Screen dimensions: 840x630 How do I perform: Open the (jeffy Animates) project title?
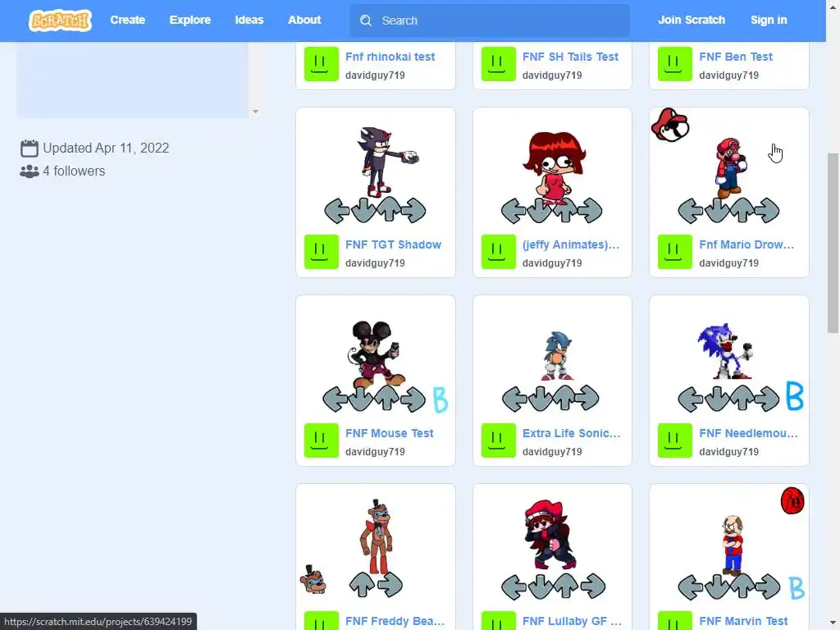[x=571, y=244]
